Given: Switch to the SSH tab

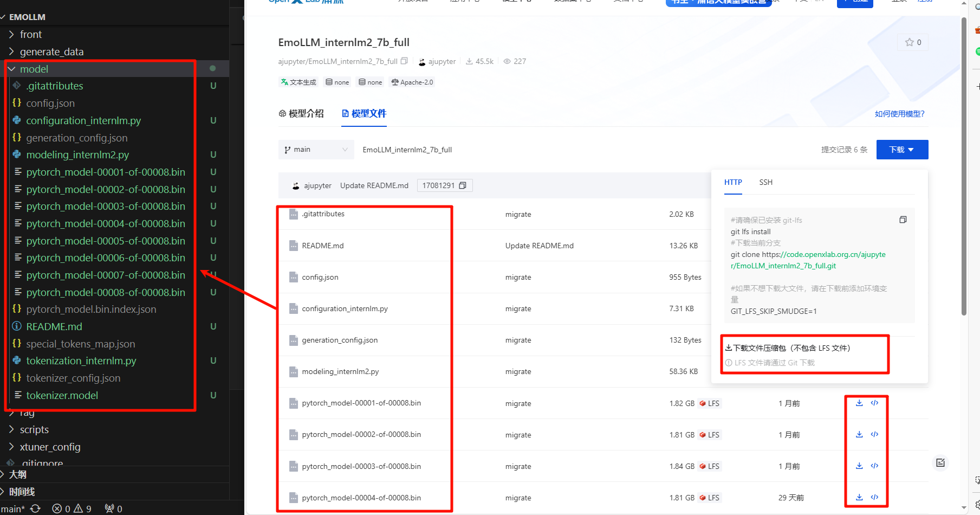Looking at the screenshot, I should 765,182.
